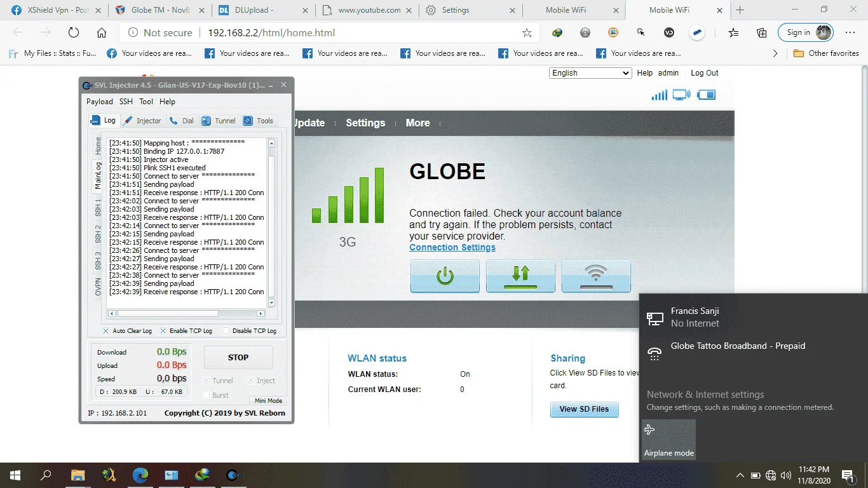Open the English language dropdown
Image resolution: width=868 pixels, height=488 pixels.
pos(590,73)
